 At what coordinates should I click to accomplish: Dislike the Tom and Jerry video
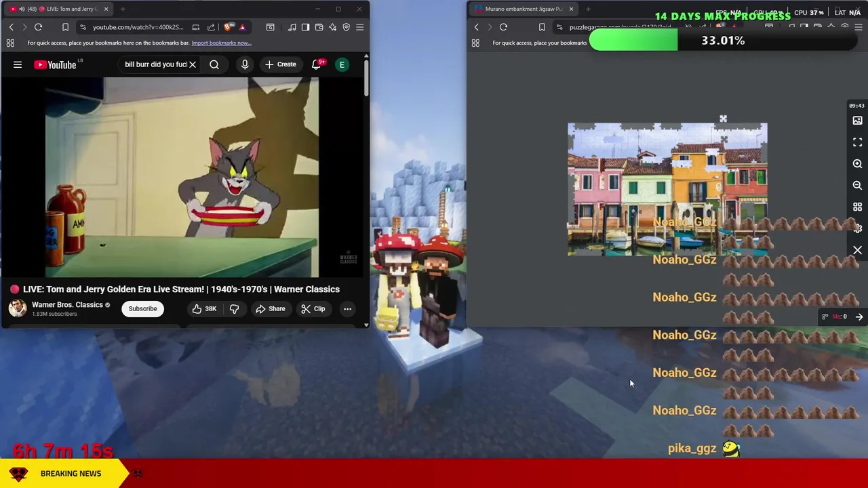pos(234,308)
